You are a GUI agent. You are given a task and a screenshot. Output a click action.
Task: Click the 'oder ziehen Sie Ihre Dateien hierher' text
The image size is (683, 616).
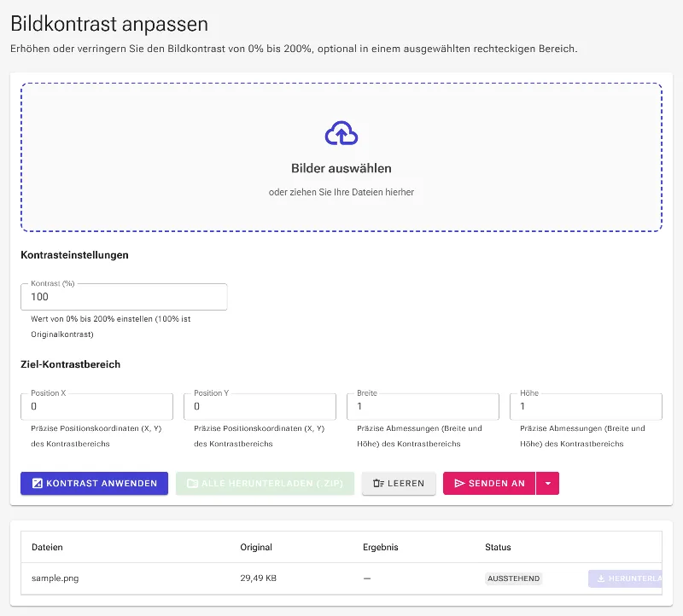click(x=341, y=192)
